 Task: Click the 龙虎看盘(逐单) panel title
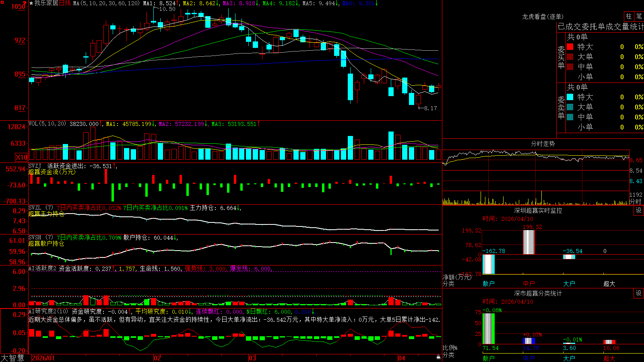tap(543, 16)
